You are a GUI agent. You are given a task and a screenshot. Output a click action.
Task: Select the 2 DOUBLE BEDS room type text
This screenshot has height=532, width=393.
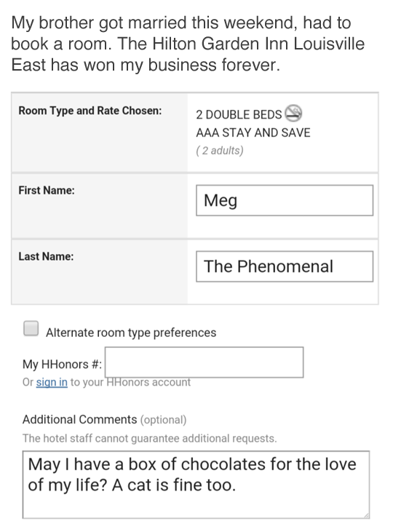pyautogui.click(x=239, y=115)
